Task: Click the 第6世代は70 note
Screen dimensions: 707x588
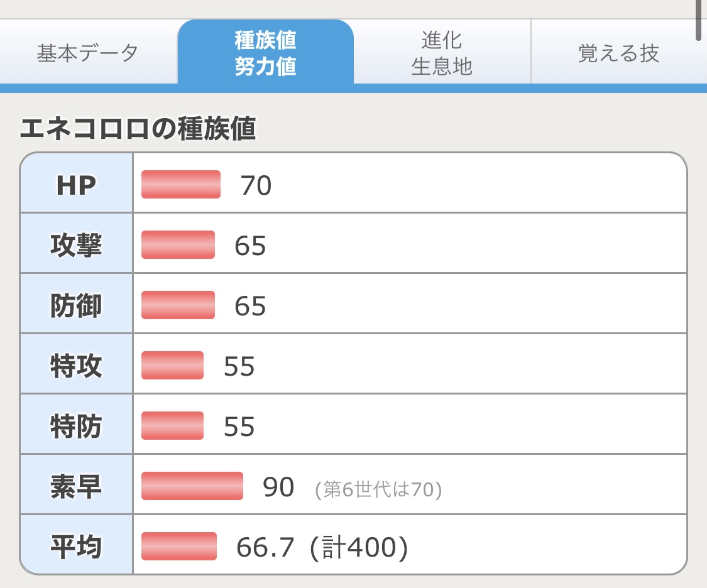Action: [x=379, y=489]
